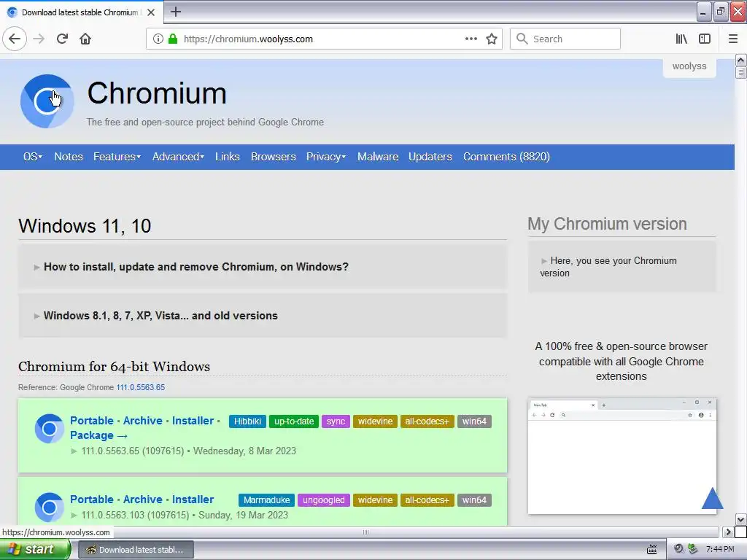The height and width of the screenshot is (560, 747).
Task: Open page actions three-dots menu in address bar
Action: point(471,39)
